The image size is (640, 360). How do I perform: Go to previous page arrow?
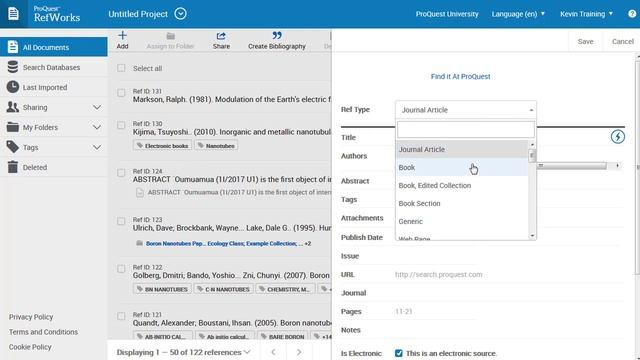coord(273,352)
